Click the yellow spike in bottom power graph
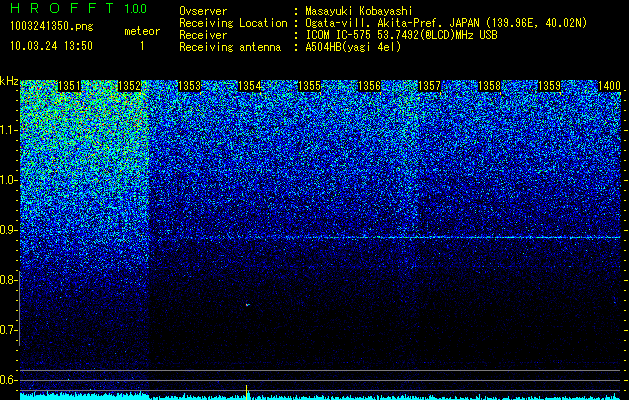The width and height of the screenshot is (629, 400). (246, 392)
